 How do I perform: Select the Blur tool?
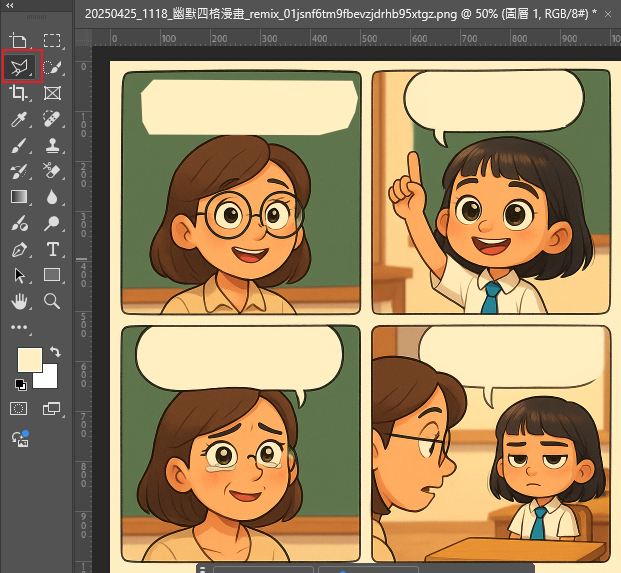pos(52,197)
